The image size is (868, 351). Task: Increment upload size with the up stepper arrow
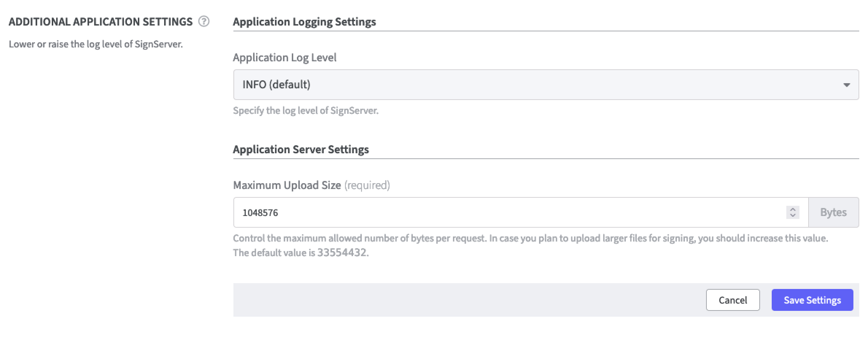point(793,209)
